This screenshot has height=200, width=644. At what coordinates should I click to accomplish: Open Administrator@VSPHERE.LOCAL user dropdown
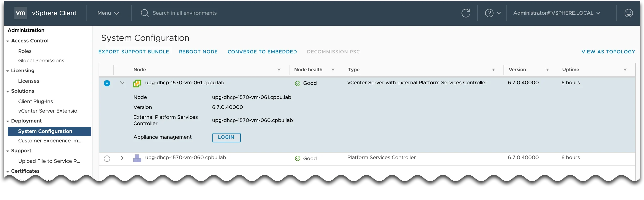pos(557,13)
